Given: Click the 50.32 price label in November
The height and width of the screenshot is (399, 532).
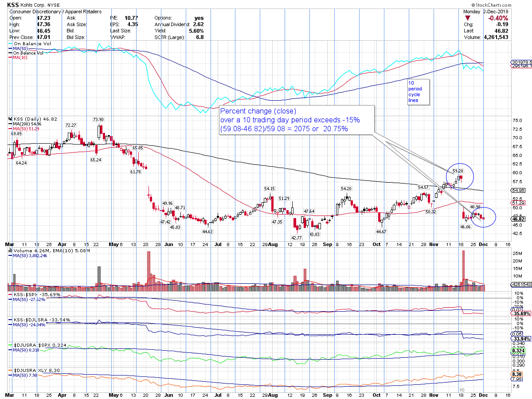Looking at the screenshot, I should tap(430, 212).
